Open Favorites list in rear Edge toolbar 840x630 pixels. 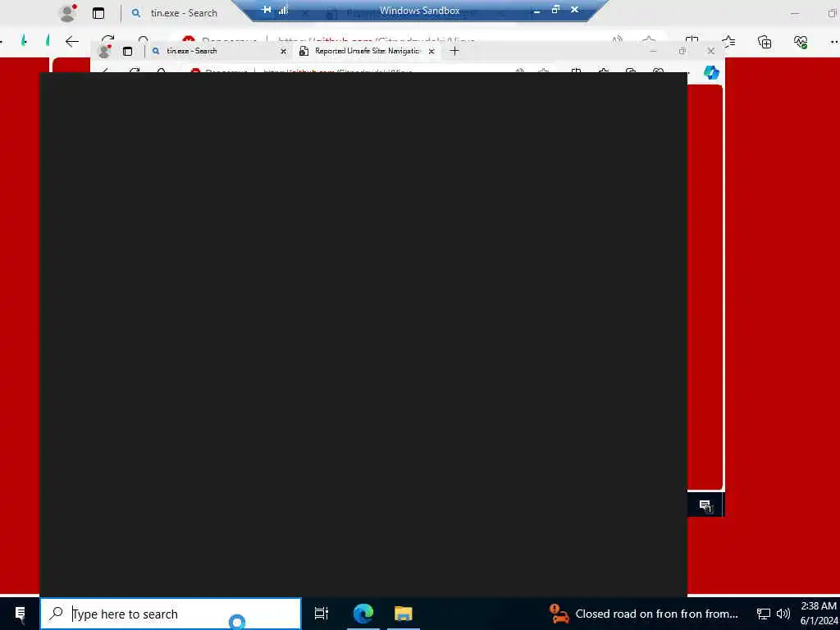pyautogui.click(x=728, y=42)
